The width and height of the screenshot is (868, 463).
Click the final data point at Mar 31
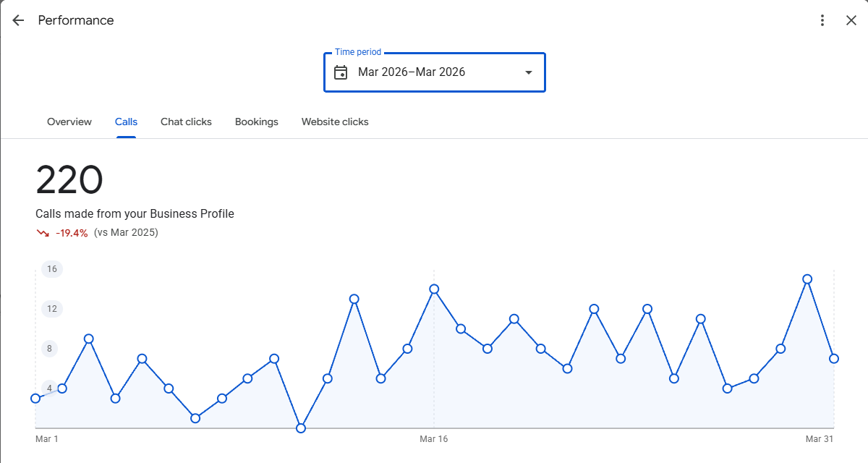[x=834, y=359]
